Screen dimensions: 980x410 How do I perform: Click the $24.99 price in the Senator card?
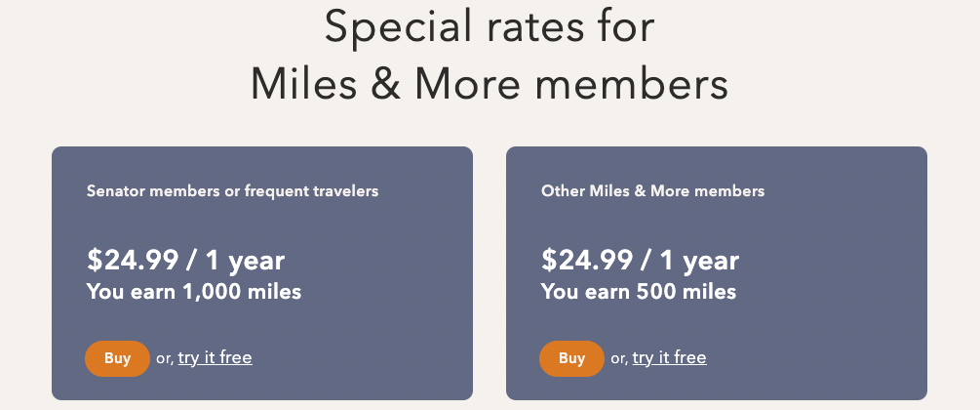pyautogui.click(x=133, y=261)
